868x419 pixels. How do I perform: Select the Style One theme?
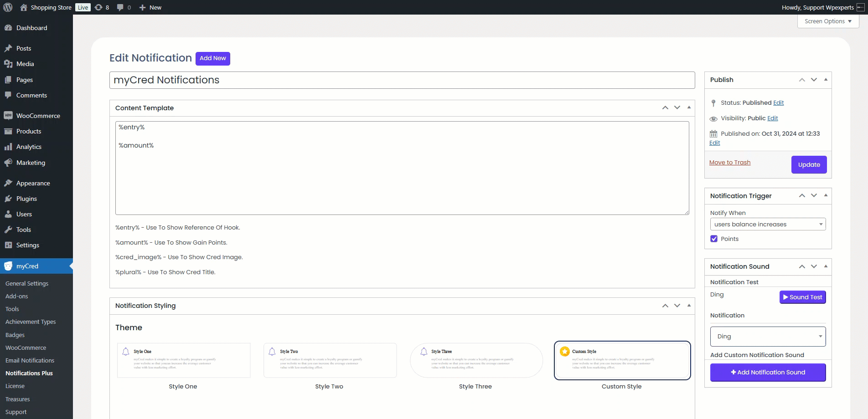pos(183,360)
